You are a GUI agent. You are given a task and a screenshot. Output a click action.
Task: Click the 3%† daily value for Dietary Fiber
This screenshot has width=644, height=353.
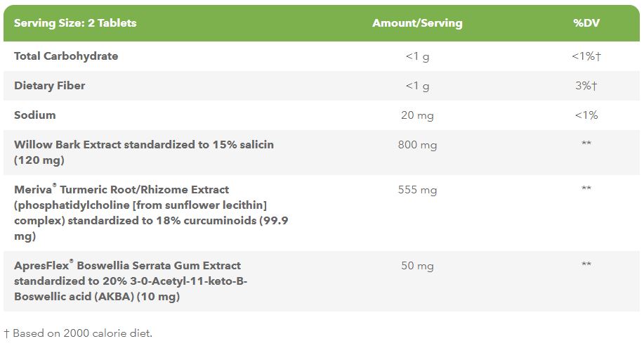(x=586, y=86)
